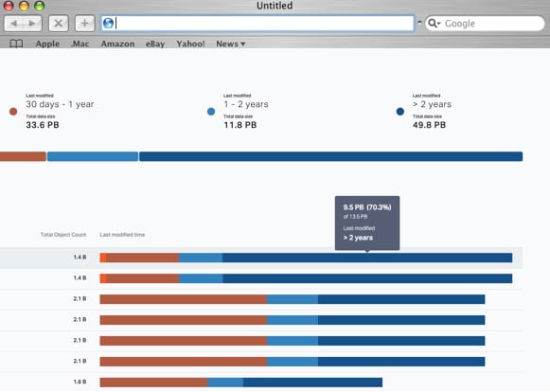Click the small arrow right of address bar
The image size is (550, 392).
[x=419, y=22]
